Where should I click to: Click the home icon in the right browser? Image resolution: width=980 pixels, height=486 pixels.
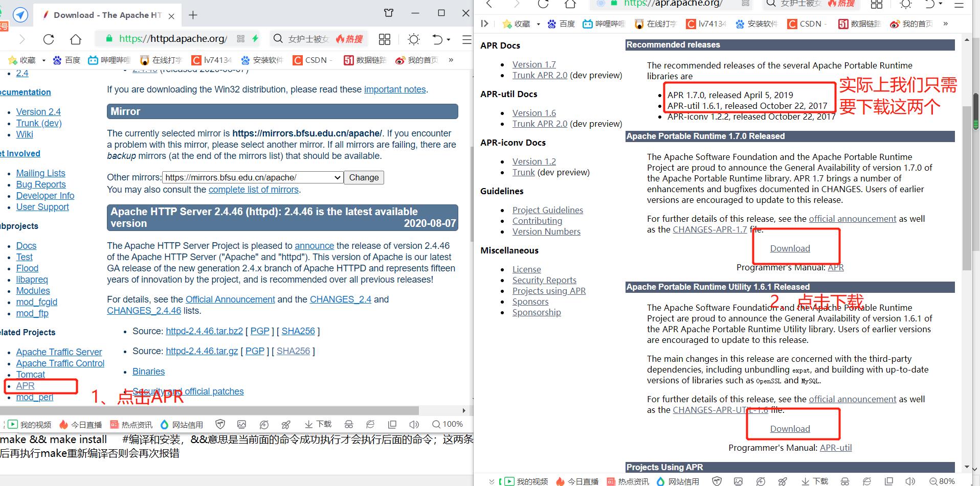570,4
